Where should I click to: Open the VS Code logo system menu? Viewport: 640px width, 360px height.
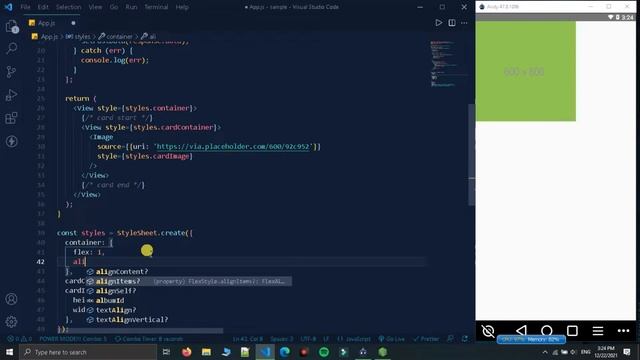pyautogui.click(x=9, y=7)
